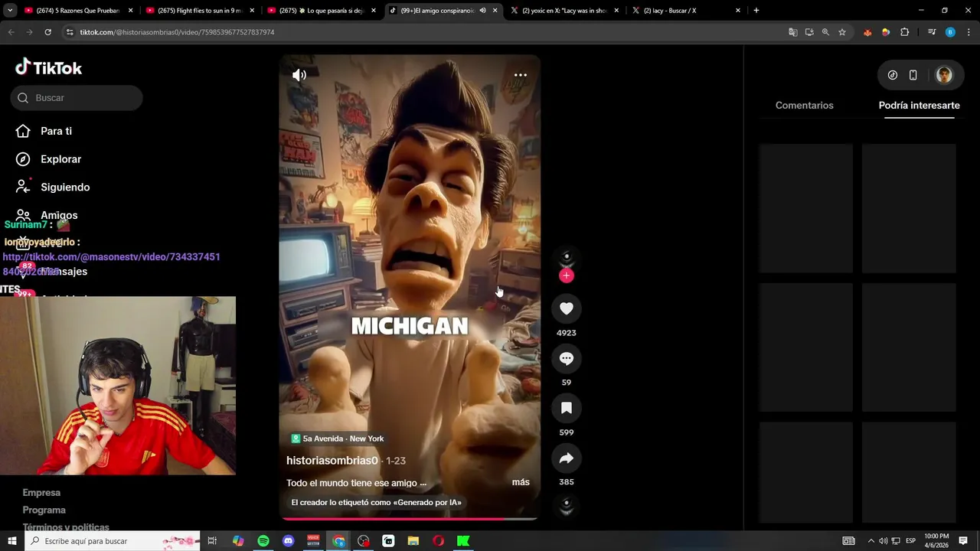Image resolution: width=980 pixels, height=551 pixels.
Task: Mute the TikTok video sound
Action: coord(299,75)
